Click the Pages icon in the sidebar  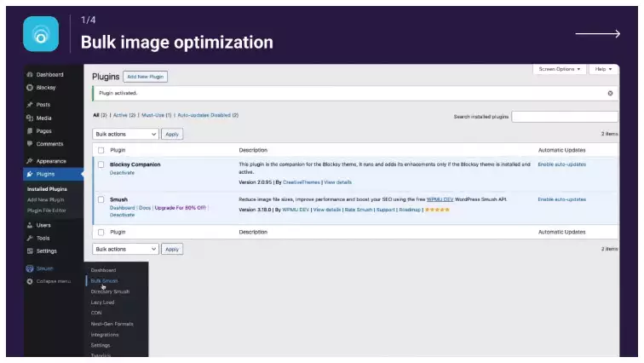[30, 131]
